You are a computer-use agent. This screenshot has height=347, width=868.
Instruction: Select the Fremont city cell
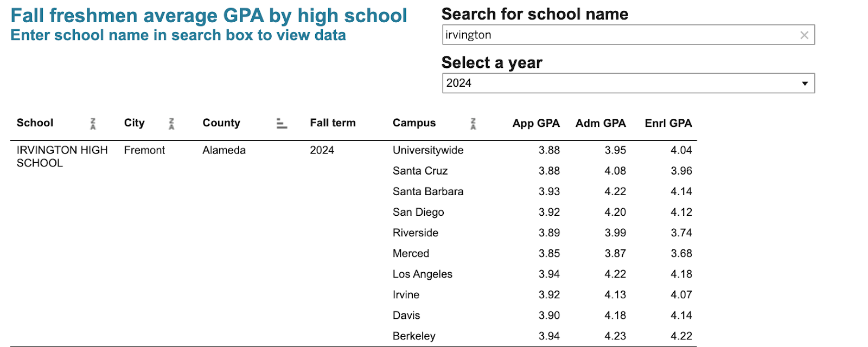click(144, 150)
